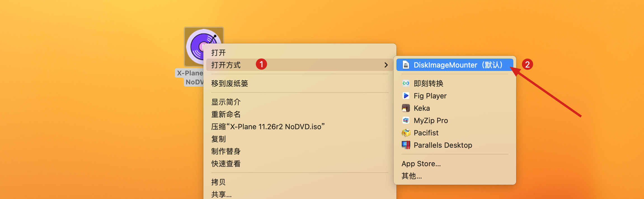Click the Keka app icon

tap(406, 108)
